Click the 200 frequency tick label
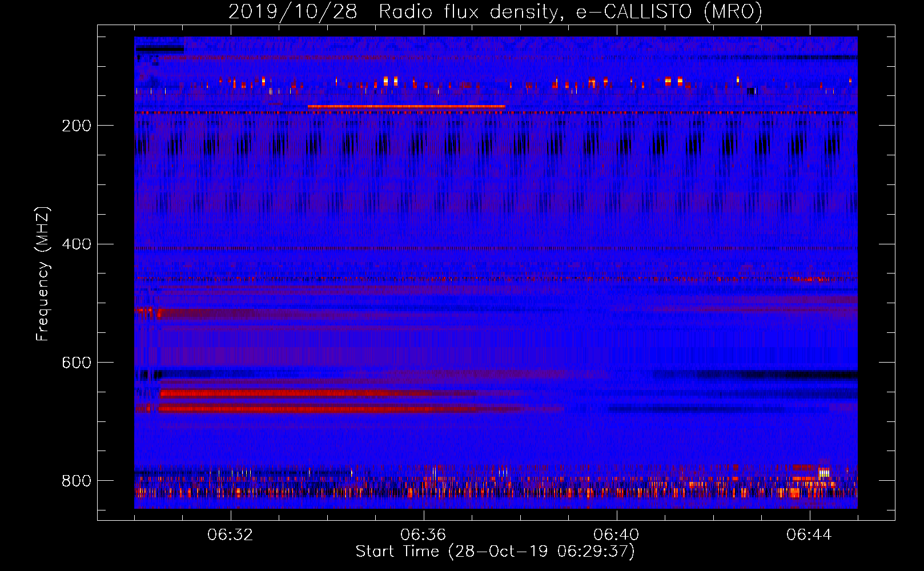The image size is (924, 571). pyautogui.click(x=77, y=126)
